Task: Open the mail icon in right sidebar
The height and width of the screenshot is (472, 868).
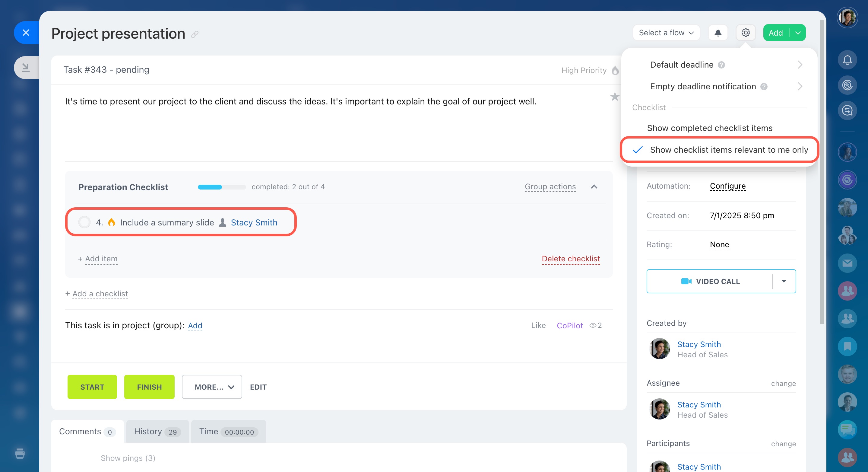Action: pyautogui.click(x=847, y=263)
